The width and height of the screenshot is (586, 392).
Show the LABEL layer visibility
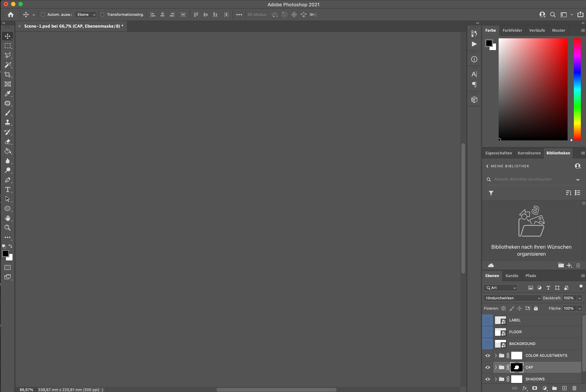click(x=487, y=320)
